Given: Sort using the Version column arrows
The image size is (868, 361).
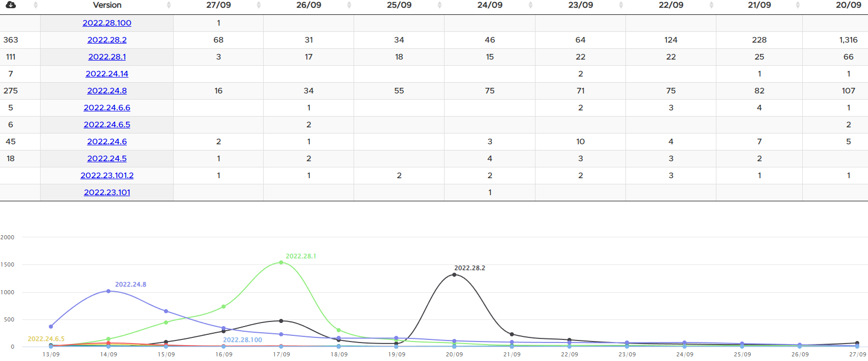Looking at the screenshot, I should 169,5.
